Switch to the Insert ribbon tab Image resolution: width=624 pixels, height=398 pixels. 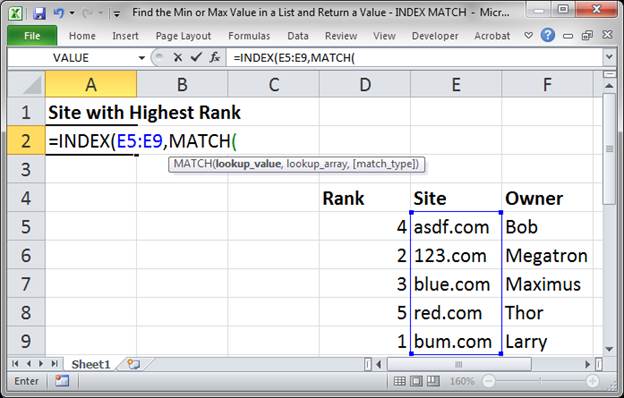point(125,36)
